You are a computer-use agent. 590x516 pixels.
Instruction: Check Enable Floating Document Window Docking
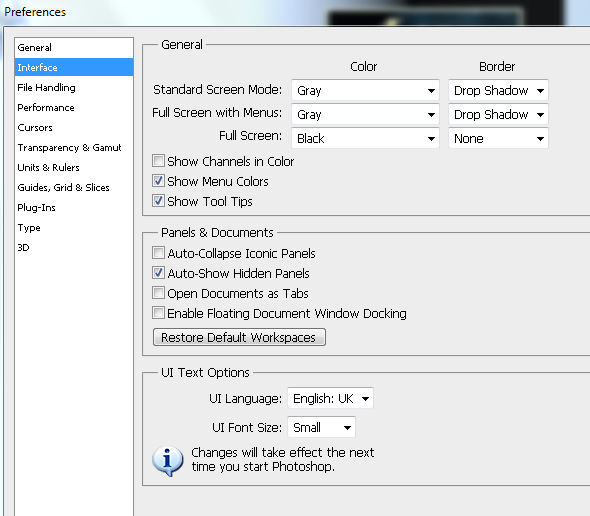(158, 312)
